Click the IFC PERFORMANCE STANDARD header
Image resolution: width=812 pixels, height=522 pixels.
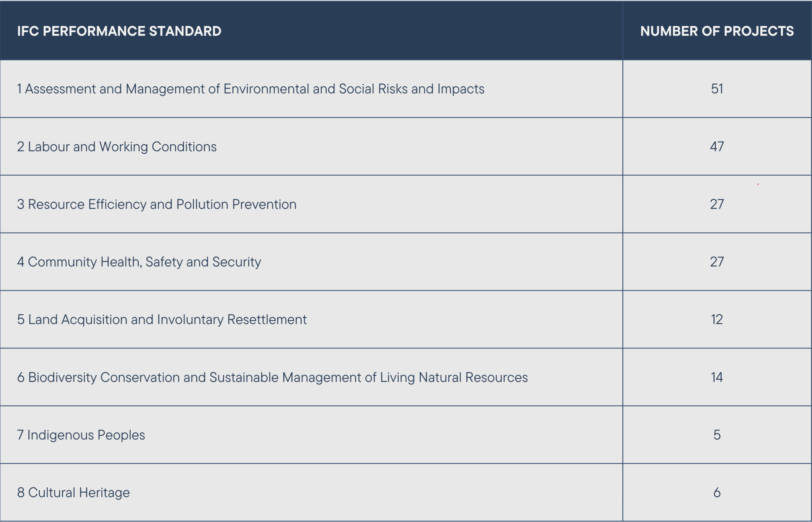[119, 31]
